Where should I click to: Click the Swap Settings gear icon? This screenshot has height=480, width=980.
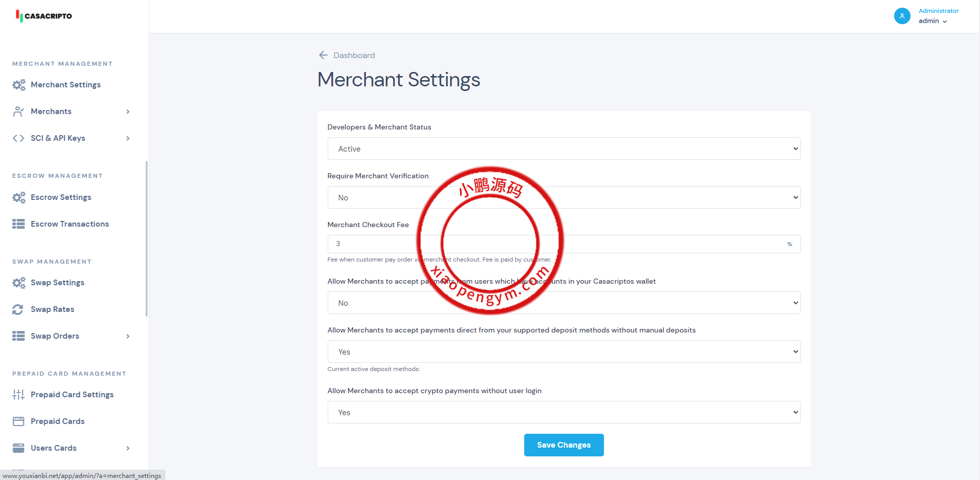click(x=19, y=283)
